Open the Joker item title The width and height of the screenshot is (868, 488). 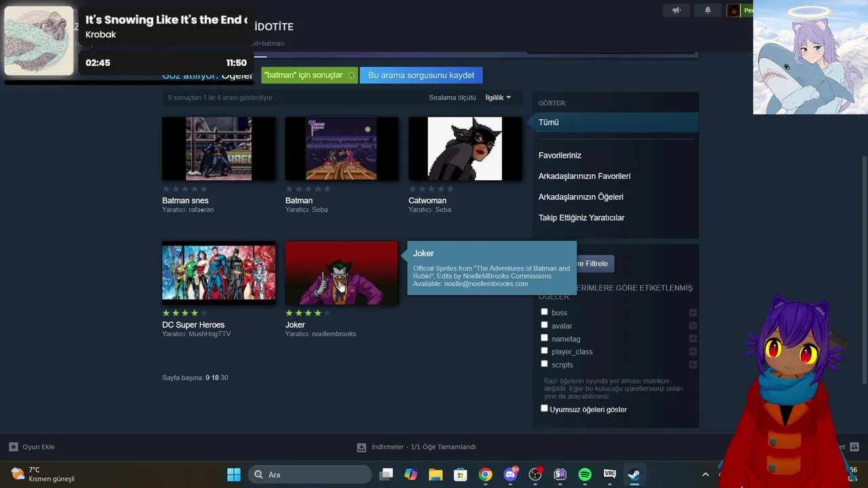point(295,325)
